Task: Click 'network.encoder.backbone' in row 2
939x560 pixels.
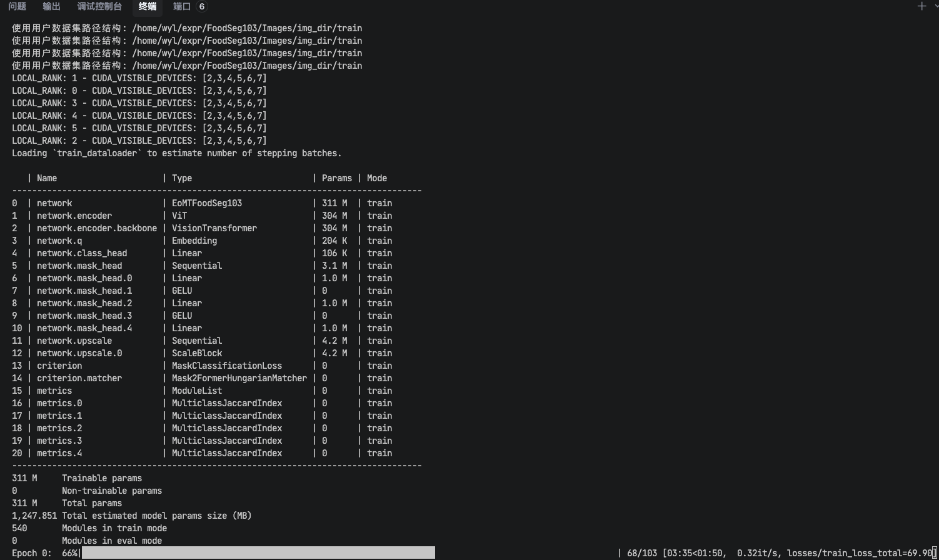Action: tap(97, 228)
